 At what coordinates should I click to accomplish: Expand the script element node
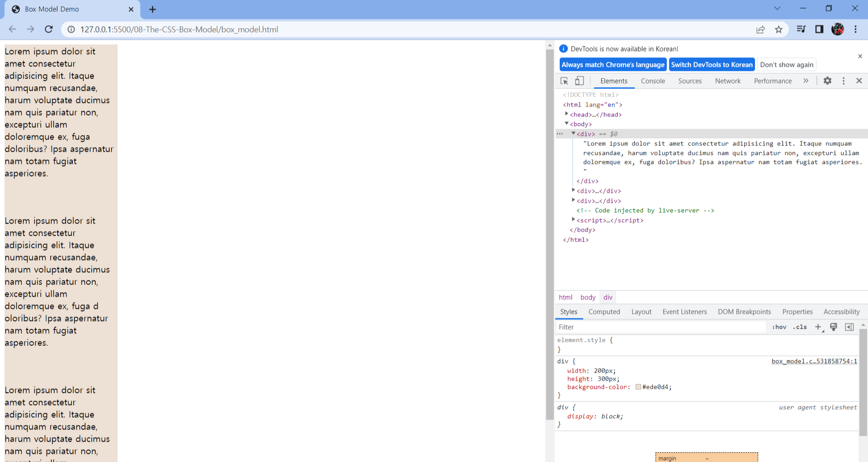pos(573,220)
